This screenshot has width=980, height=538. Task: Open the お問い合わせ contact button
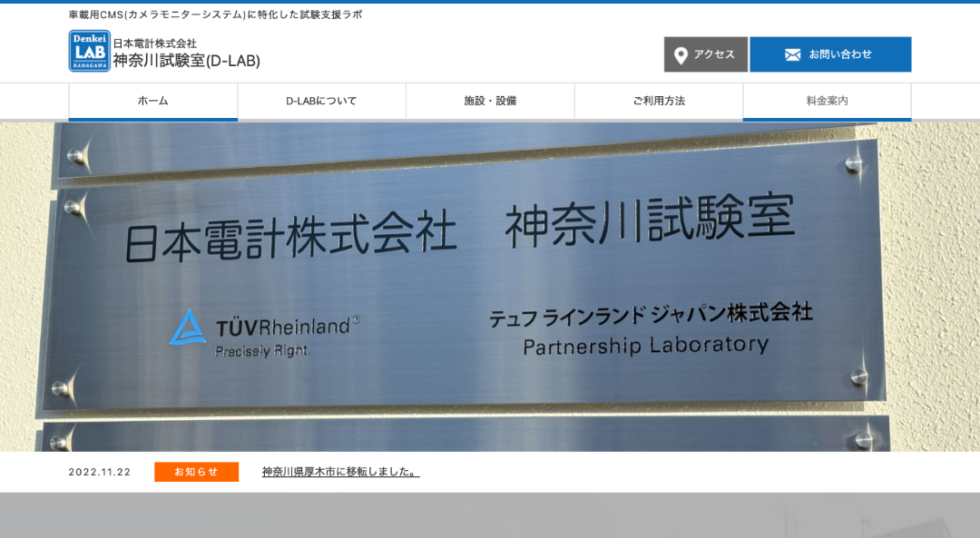point(830,54)
